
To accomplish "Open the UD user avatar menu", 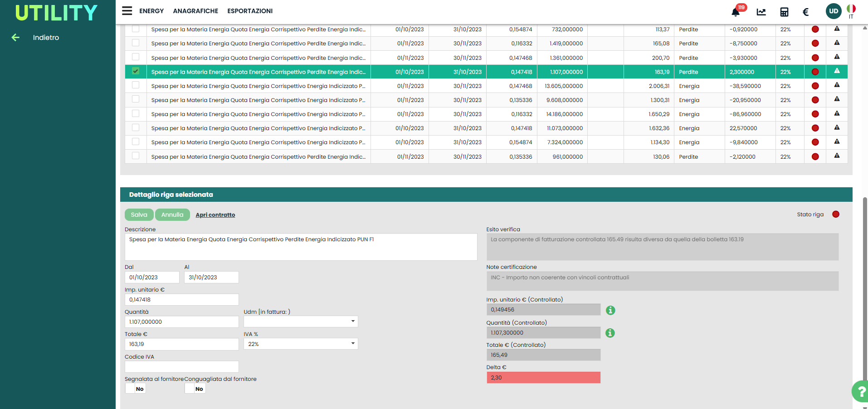I will click(x=834, y=11).
